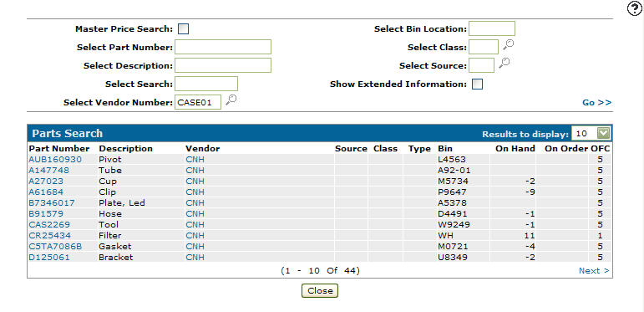Open part D125061
Viewport: 644px width, 312px height.
tap(49, 258)
